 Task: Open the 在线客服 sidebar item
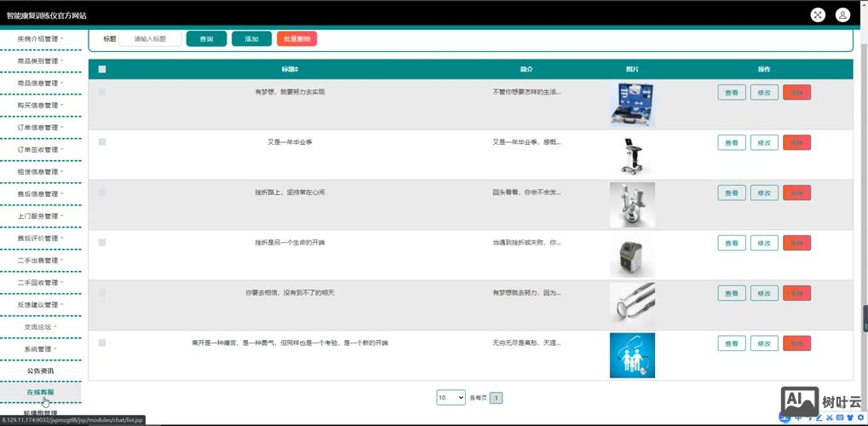coord(40,392)
